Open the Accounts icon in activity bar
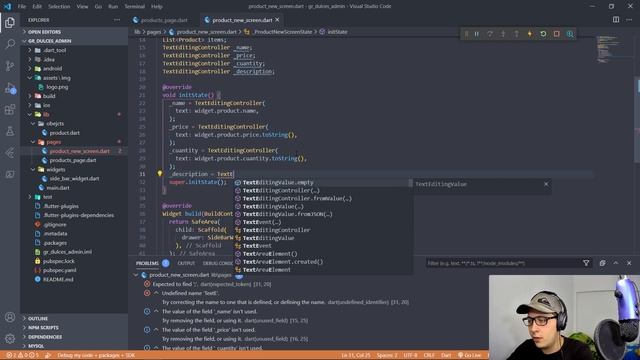This screenshot has width=640, height=360. coord(10,317)
